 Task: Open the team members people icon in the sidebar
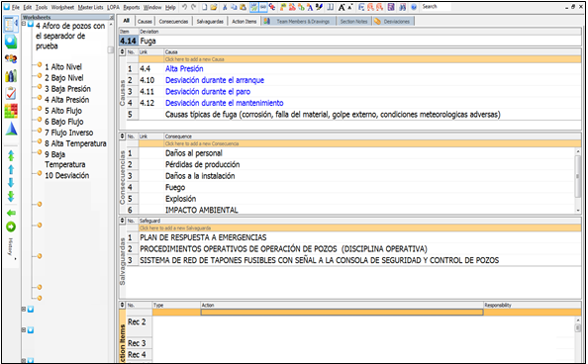tap(11, 58)
